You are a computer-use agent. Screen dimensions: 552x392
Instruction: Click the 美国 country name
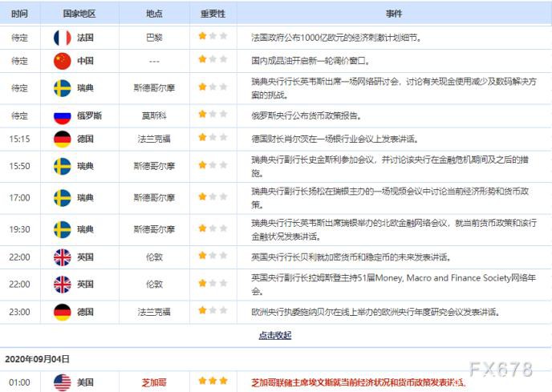pos(85,382)
